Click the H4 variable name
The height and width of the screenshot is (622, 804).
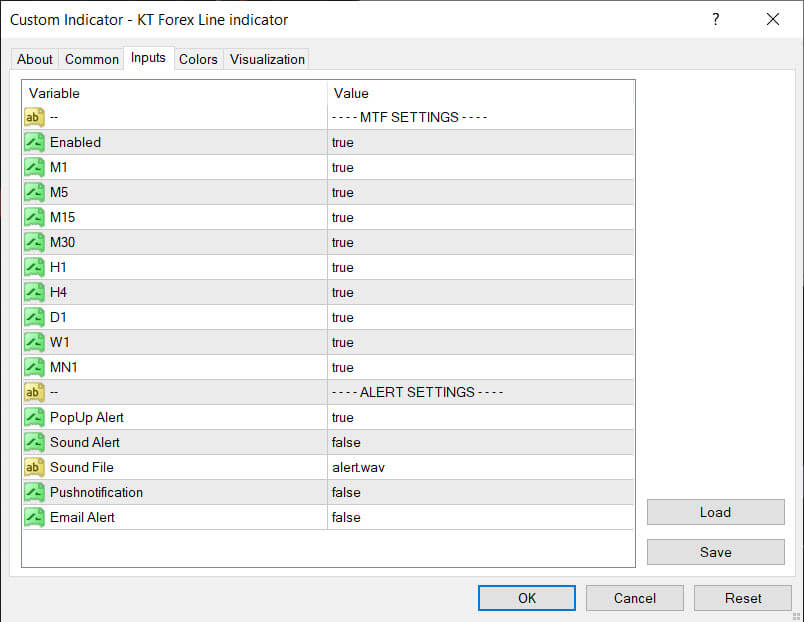(x=58, y=292)
